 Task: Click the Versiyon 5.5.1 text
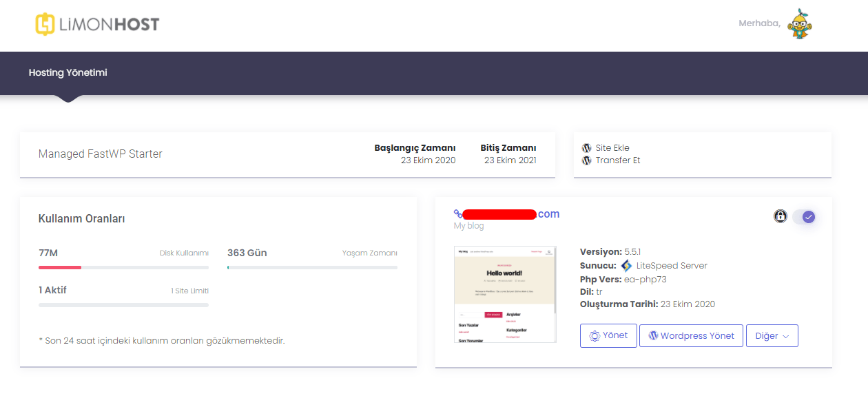click(x=610, y=252)
